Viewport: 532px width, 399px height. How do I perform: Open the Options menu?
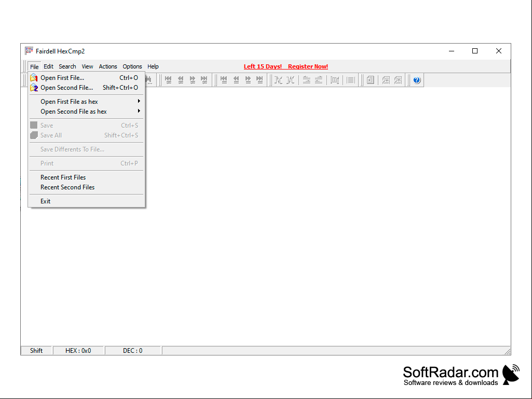point(132,66)
